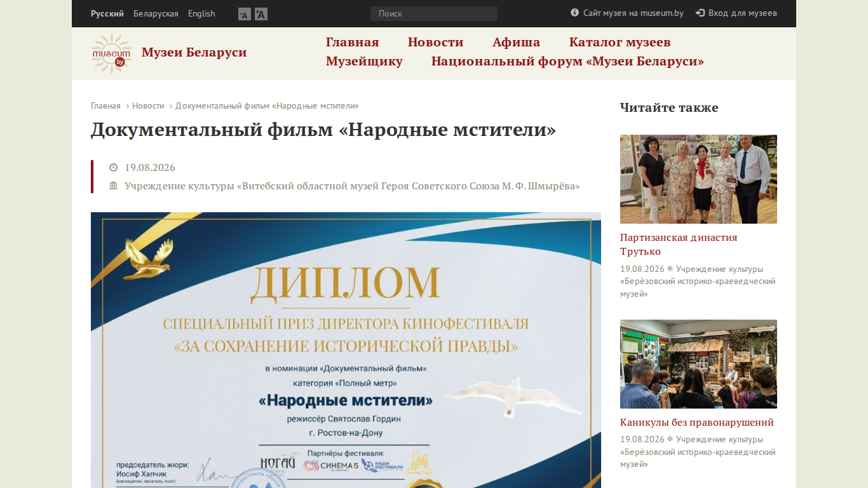Click the Главная breadcrumb link
The width and height of the screenshot is (868, 488).
pos(105,105)
